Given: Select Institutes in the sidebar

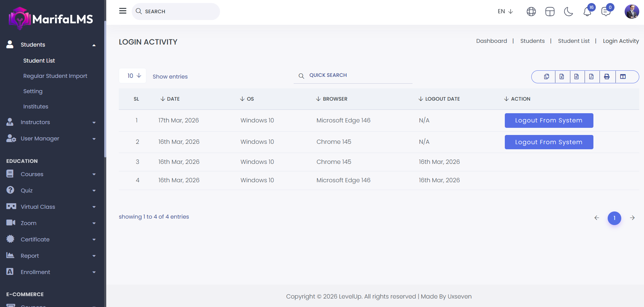Looking at the screenshot, I should [x=36, y=106].
